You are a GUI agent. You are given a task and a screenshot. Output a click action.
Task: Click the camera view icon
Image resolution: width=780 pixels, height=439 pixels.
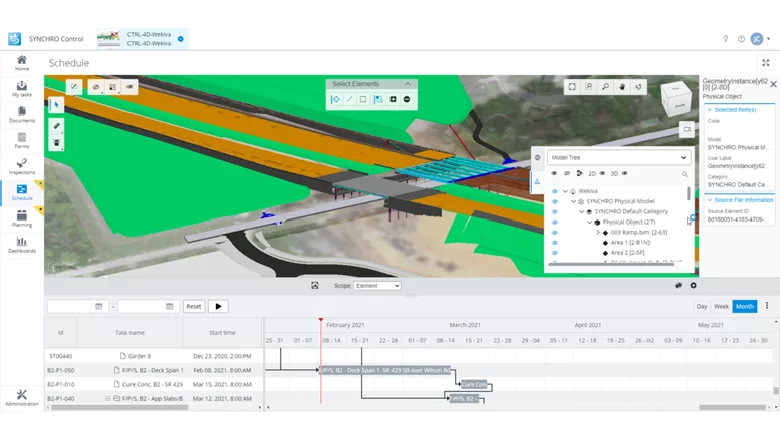click(x=687, y=129)
